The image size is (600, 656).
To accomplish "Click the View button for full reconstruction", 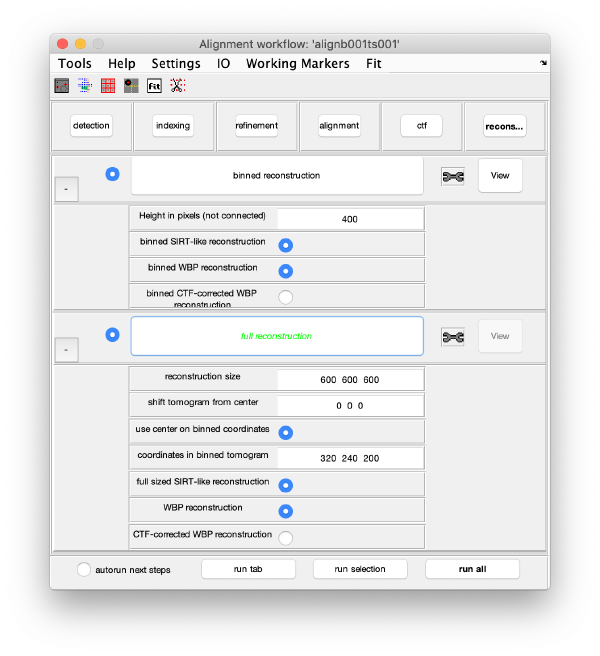I will coord(500,336).
